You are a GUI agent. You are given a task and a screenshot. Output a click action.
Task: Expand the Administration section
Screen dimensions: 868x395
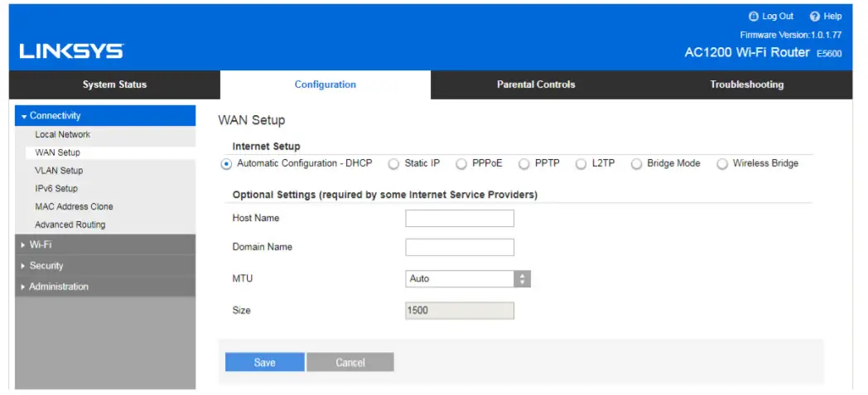[x=105, y=287]
